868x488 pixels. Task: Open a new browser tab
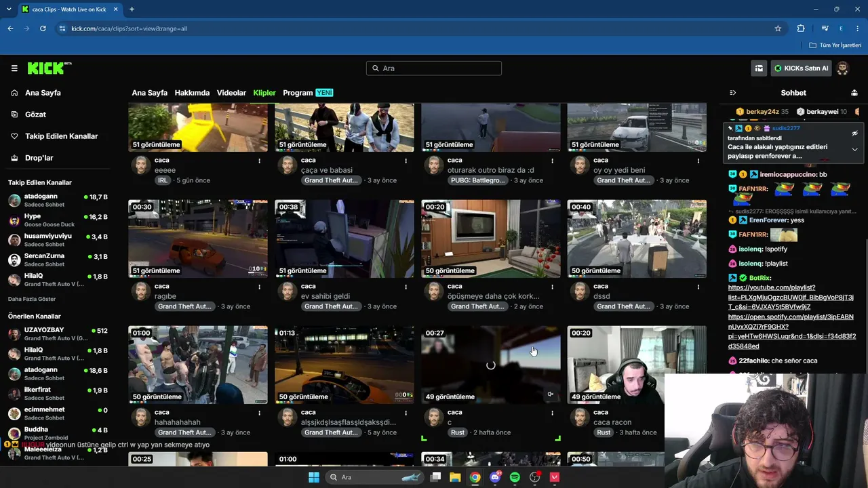[x=132, y=9]
